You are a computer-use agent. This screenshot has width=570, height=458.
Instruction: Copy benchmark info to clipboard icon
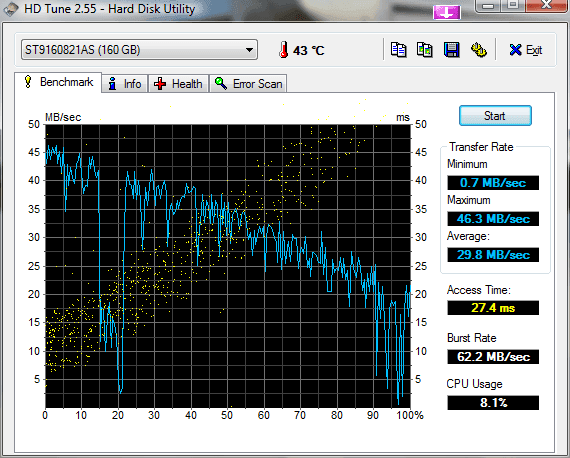(398, 50)
